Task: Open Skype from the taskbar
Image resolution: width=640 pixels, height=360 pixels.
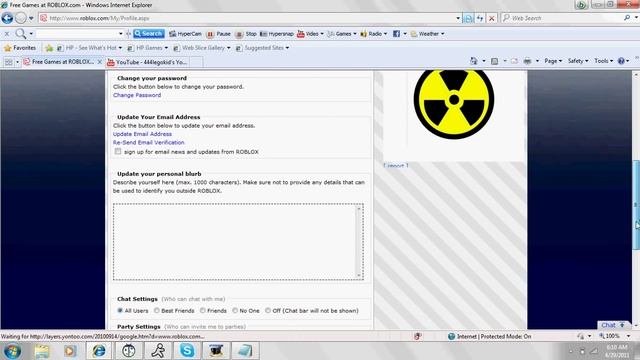Action: pos(187,351)
